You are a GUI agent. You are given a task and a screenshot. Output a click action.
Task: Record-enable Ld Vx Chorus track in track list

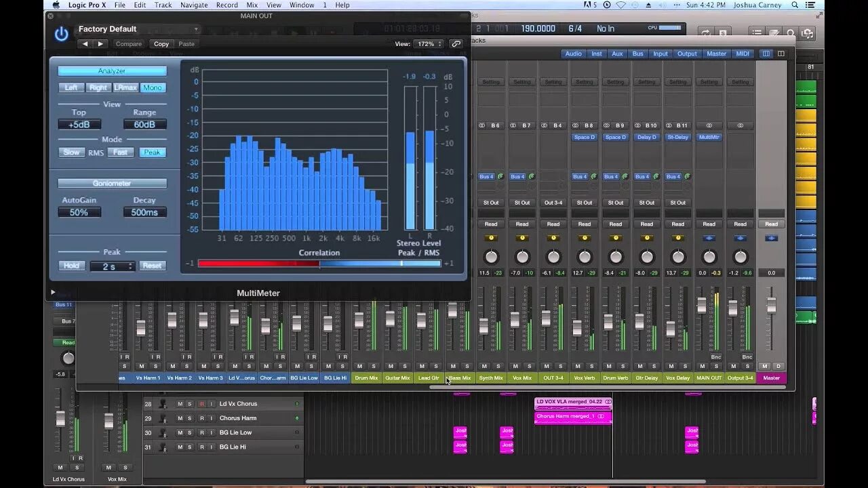click(x=201, y=404)
